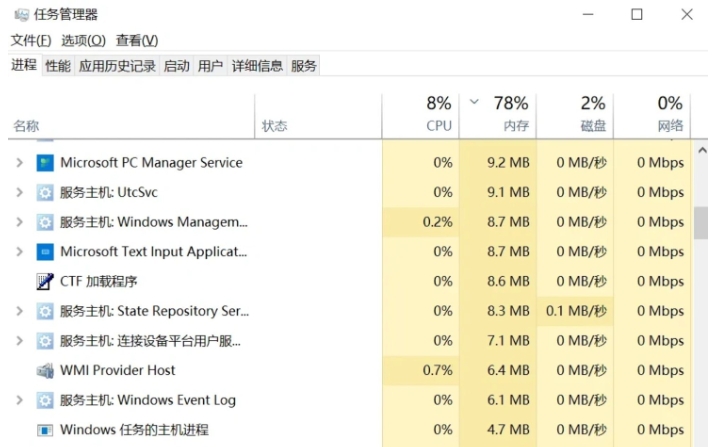This screenshot has height=447, width=713.
Task: Click the Microsoft PC Manager Service icon
Action: pyautogui.click(x=45, y=163)
